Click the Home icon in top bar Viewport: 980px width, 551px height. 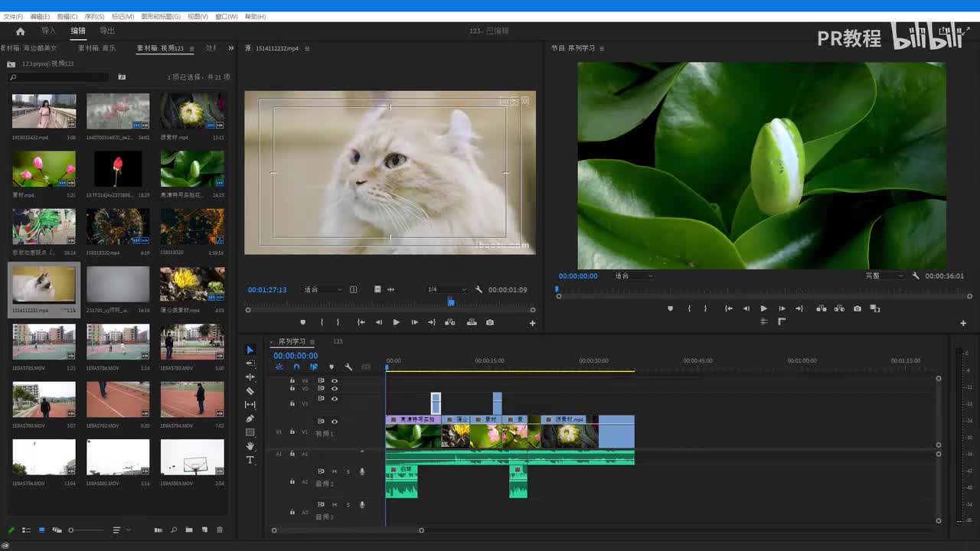coord(20,31)
